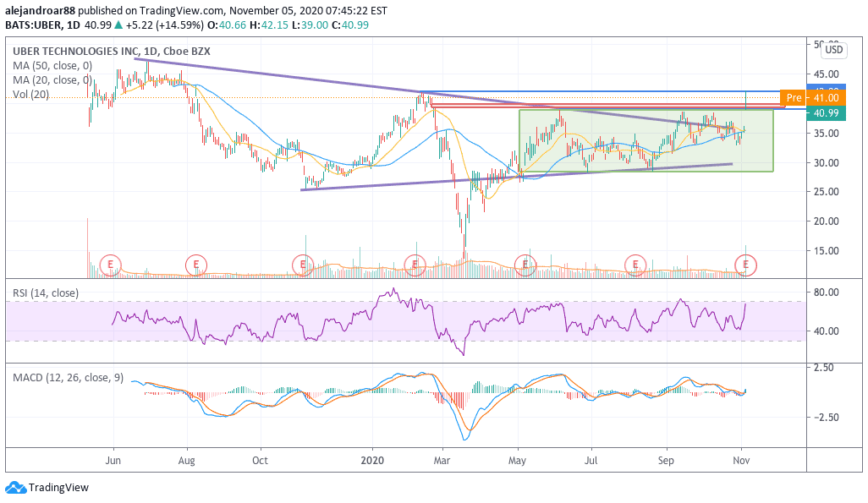
Task: Click the Oct date label on the time axis
Action: click(x=260, y=461)
